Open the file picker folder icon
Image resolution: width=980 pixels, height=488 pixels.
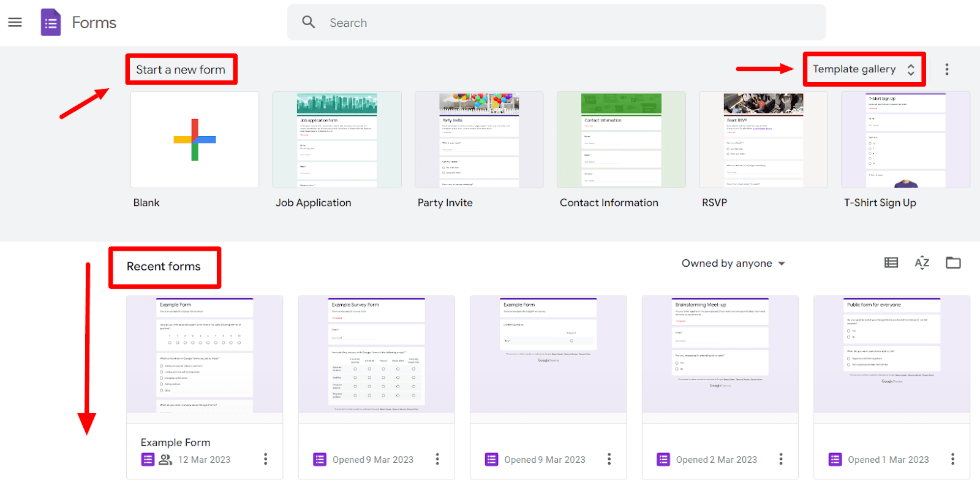953,262
